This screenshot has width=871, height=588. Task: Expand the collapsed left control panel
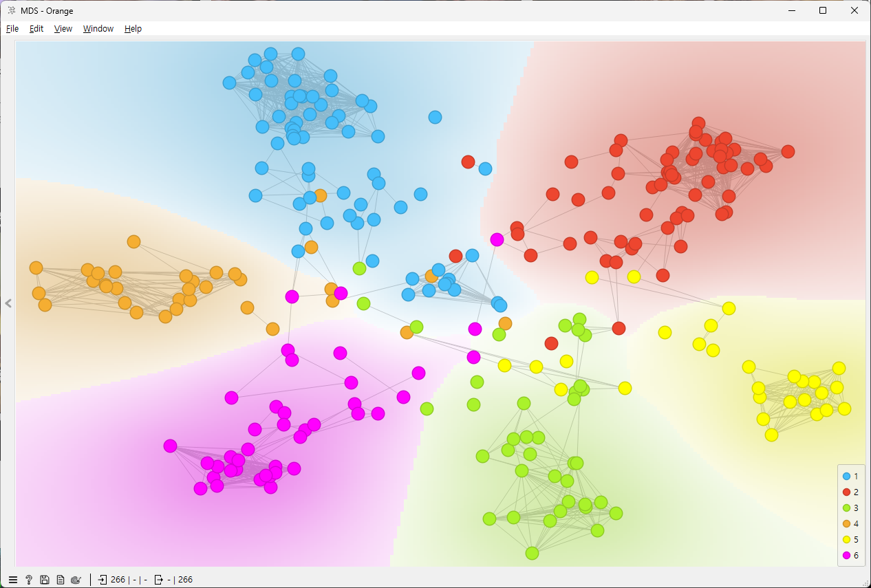click(8, 303)
